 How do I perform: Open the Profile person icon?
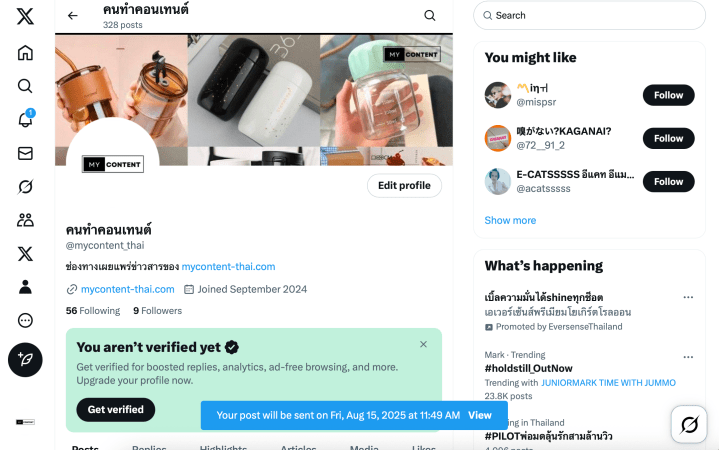tap(25, 287)
